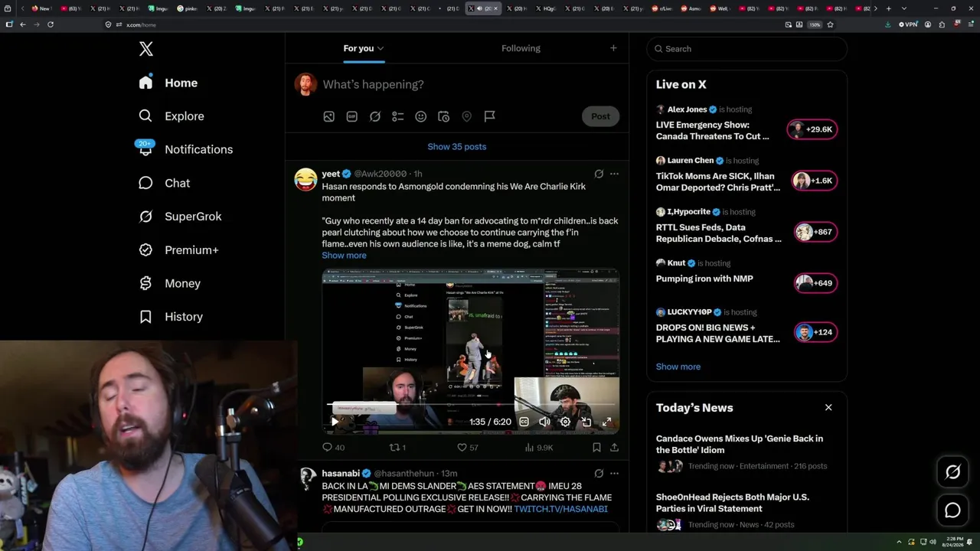Screen dimensions: 980x551
Task: Seek on the video progress bar
Action: click(x=472, y=405)
